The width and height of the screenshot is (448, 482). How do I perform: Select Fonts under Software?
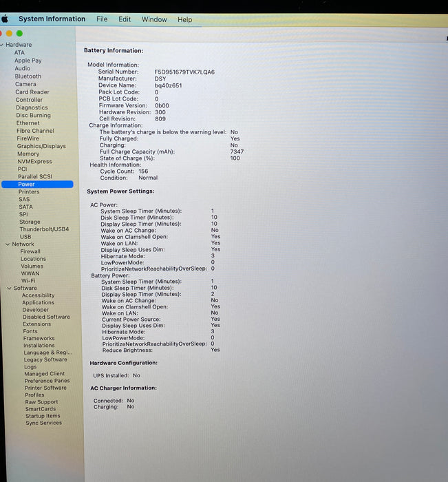click(x=30, y=331)
